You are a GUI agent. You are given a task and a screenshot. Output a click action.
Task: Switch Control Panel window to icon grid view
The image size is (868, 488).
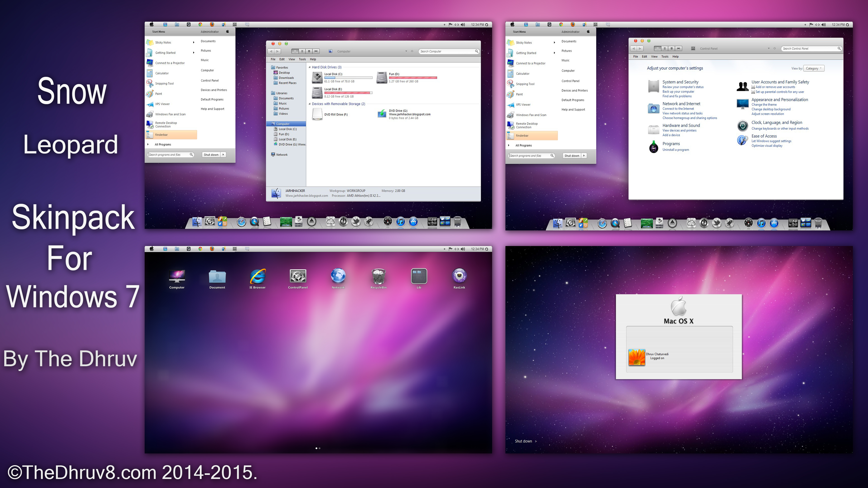point(657,49)
